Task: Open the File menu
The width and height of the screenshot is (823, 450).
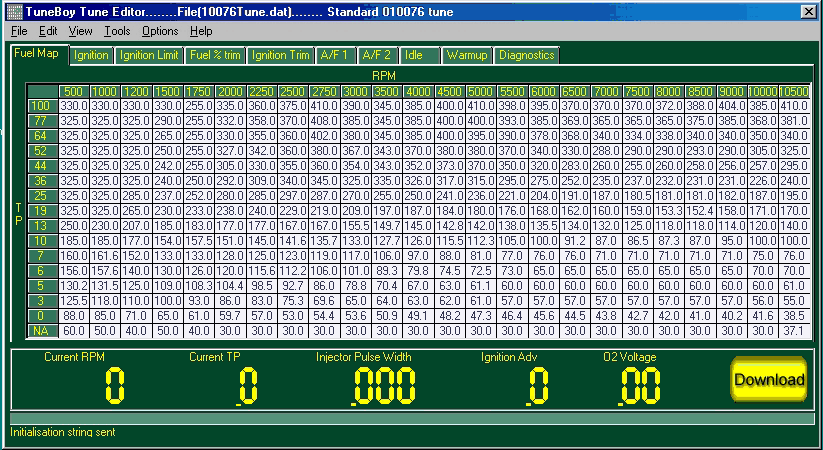Action: coord(19,31)
